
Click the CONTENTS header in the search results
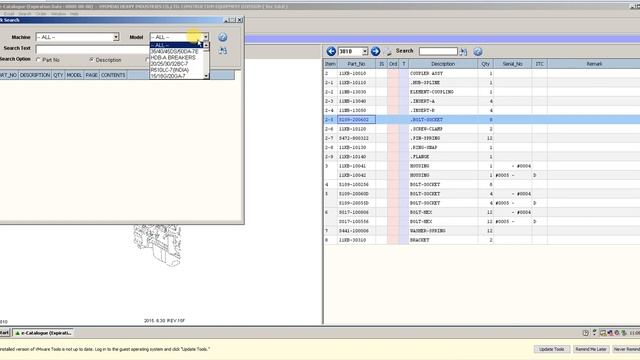click(x=113, y=75)
